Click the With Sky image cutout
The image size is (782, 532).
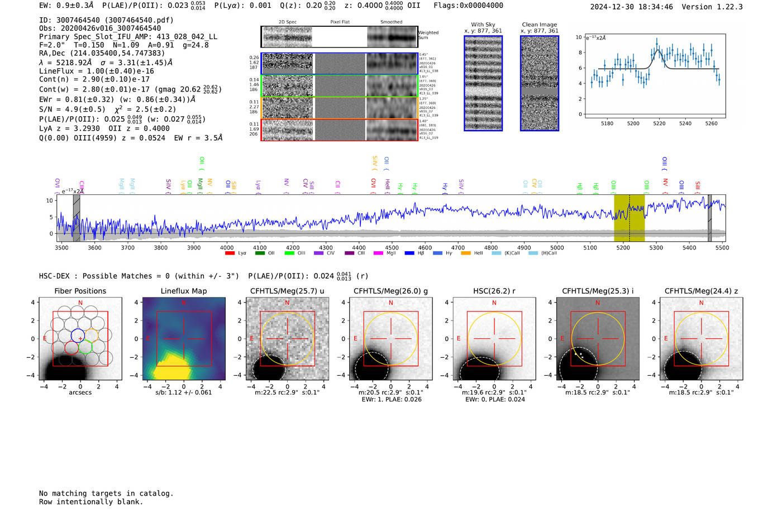click(483, 83)
